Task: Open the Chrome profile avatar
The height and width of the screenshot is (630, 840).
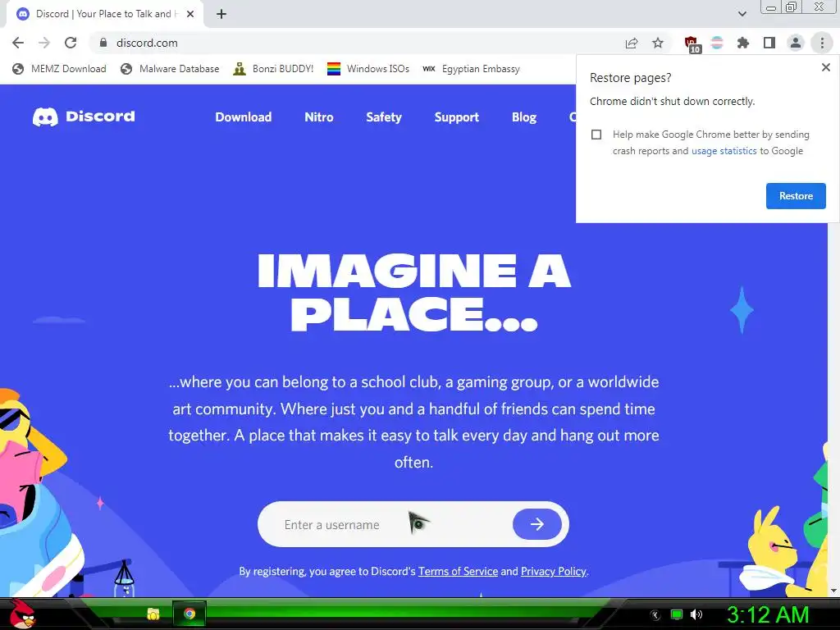Action: point(796,43)
